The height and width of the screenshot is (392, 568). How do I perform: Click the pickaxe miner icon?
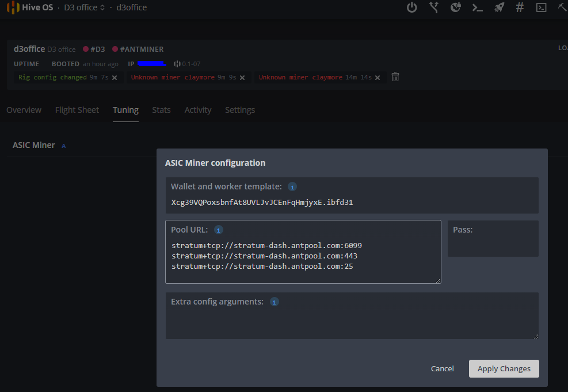pyautogui.click(x=562, y=7)
